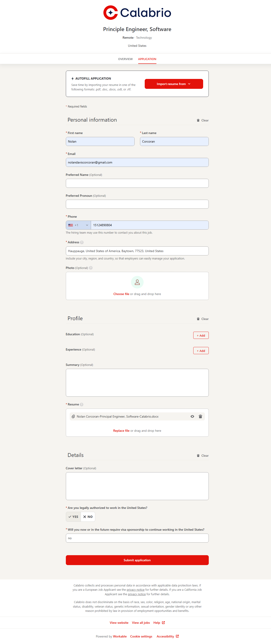Click the Photo help question icon
This screenshot has width=271, height=644.
point(91,268)
